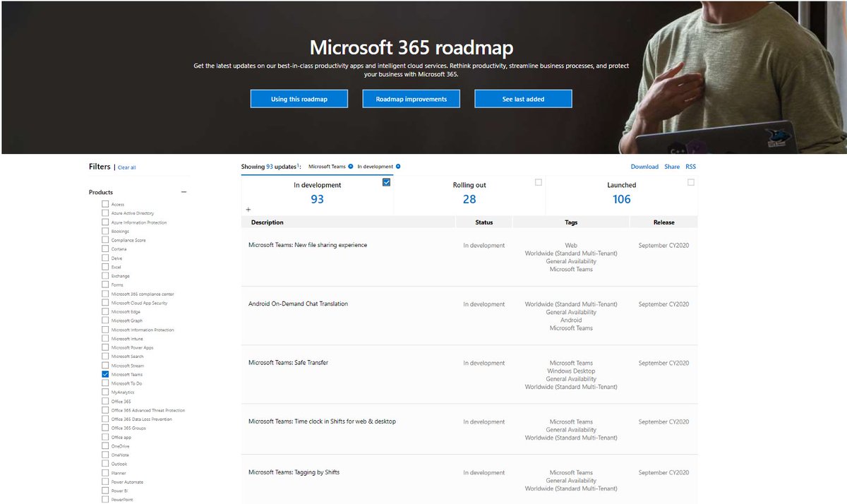This screenshot has height=504, width=847.
Task: Check the Launched status checkbox
Action: pyautogui.click(x=690, y=182)
